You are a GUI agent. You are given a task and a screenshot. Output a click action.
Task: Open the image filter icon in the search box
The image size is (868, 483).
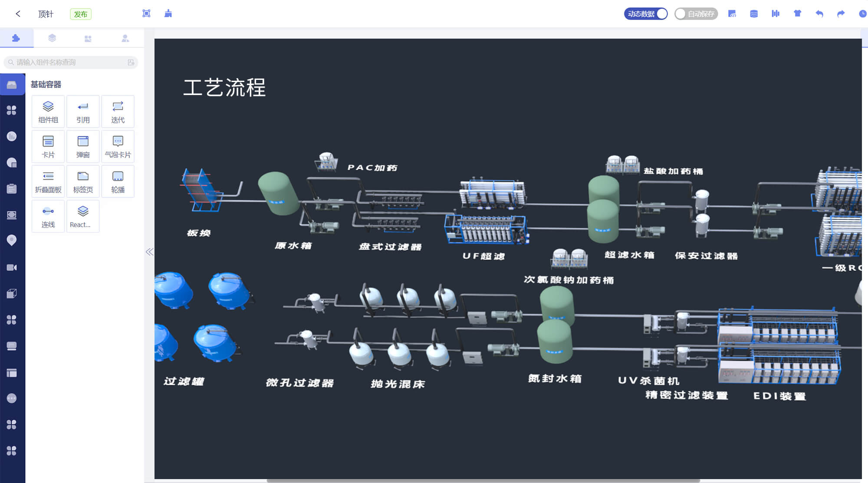coord(131,62)
